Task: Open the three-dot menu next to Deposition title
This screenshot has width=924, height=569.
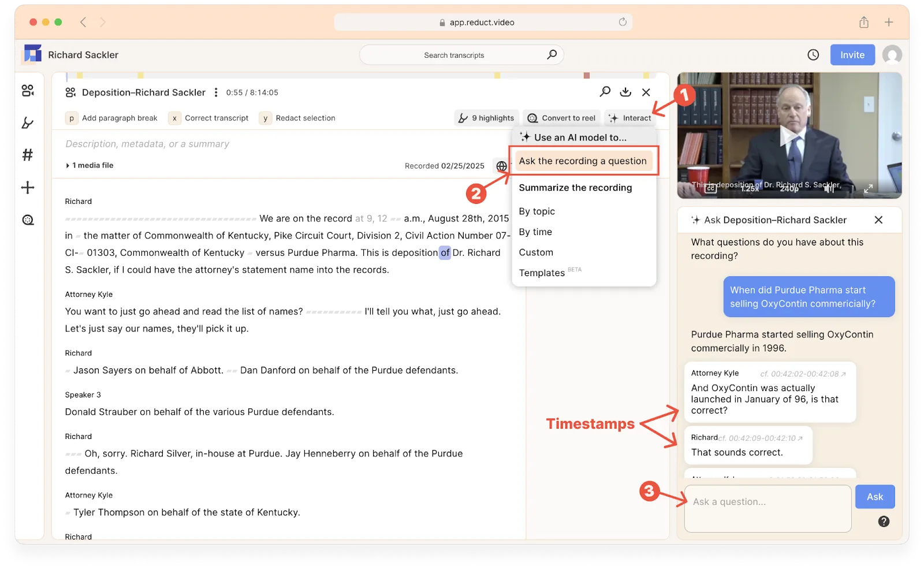Action: [x=216, y=92]
